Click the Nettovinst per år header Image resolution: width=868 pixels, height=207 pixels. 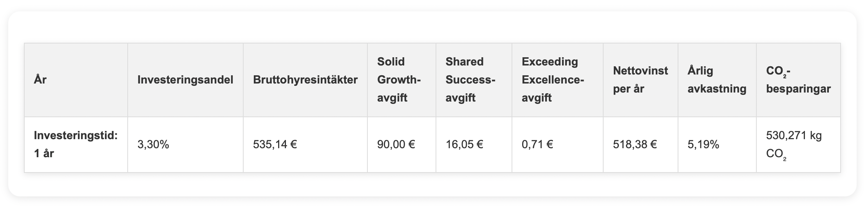pyautogui.click(x=640, y=80)
